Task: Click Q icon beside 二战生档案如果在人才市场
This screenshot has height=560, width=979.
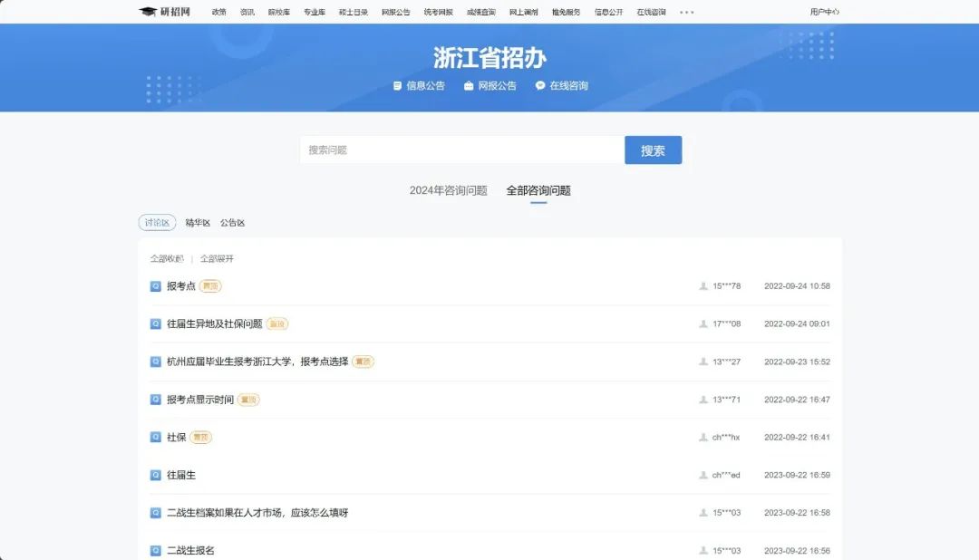Action: (x=156, y=513)
